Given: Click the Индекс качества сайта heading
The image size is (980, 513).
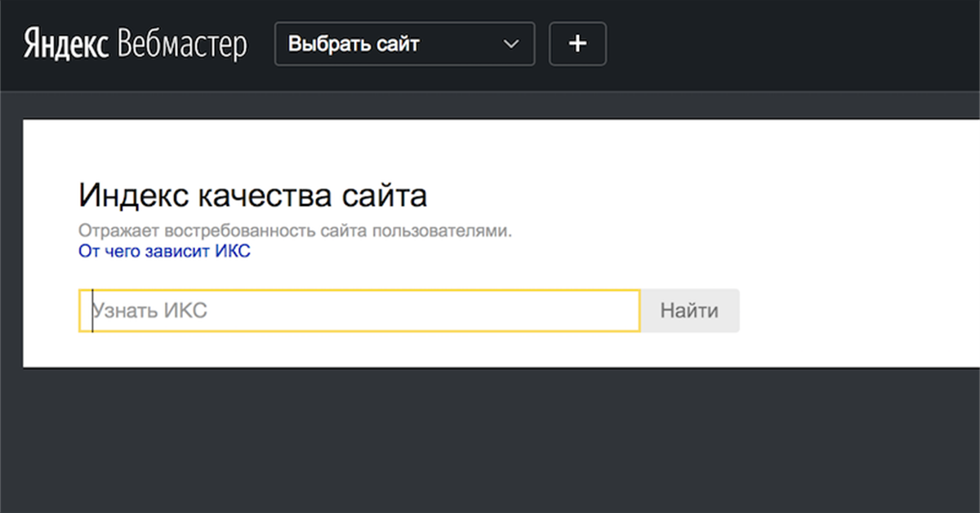Looking at the screenshot, I should (x=252, y=197).
